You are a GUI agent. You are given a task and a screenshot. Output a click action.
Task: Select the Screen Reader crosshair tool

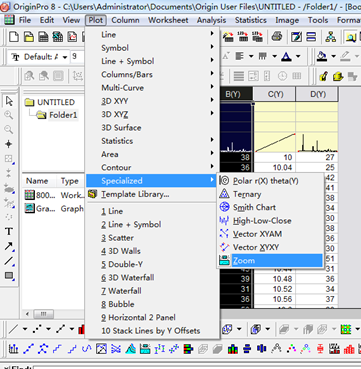[9, 144]
